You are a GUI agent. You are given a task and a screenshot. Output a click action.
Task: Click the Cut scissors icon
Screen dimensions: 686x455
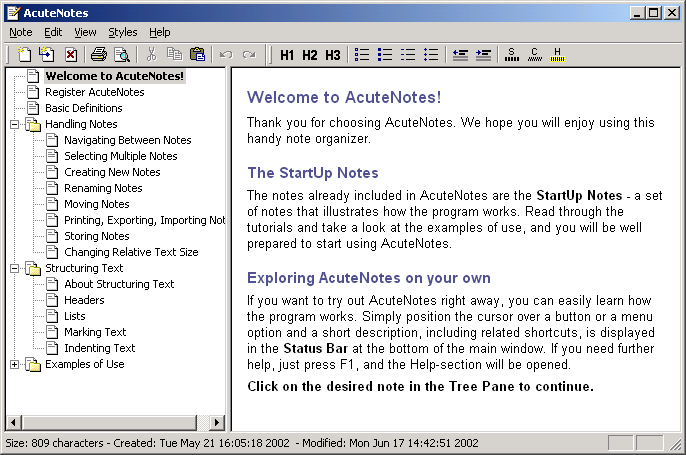tap(151, 55)
